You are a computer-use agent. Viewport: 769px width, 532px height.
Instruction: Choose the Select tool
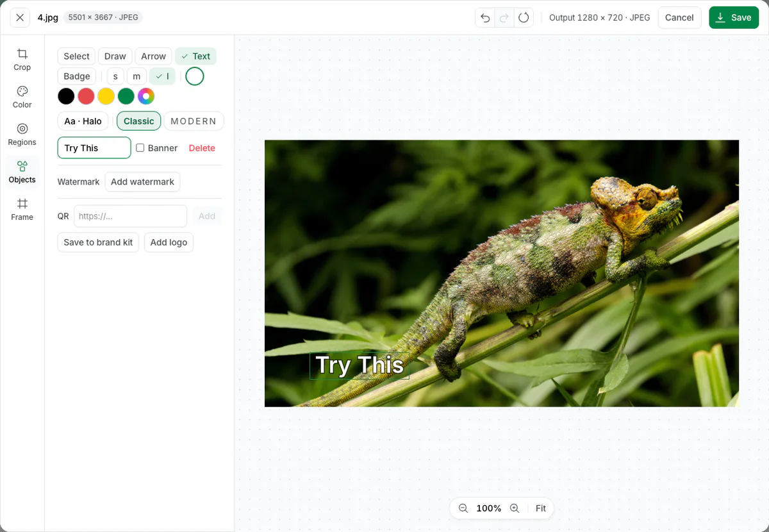tap(76, 56)
